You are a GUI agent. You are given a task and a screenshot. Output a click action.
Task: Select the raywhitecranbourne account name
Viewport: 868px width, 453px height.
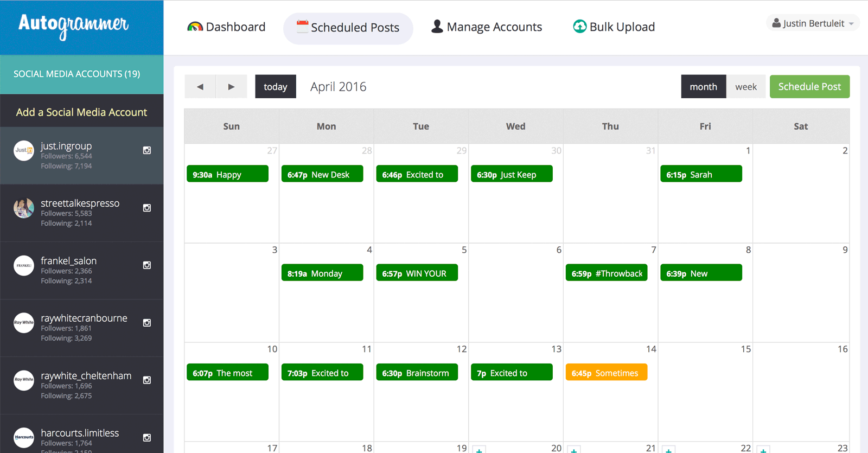click(84, 318)
